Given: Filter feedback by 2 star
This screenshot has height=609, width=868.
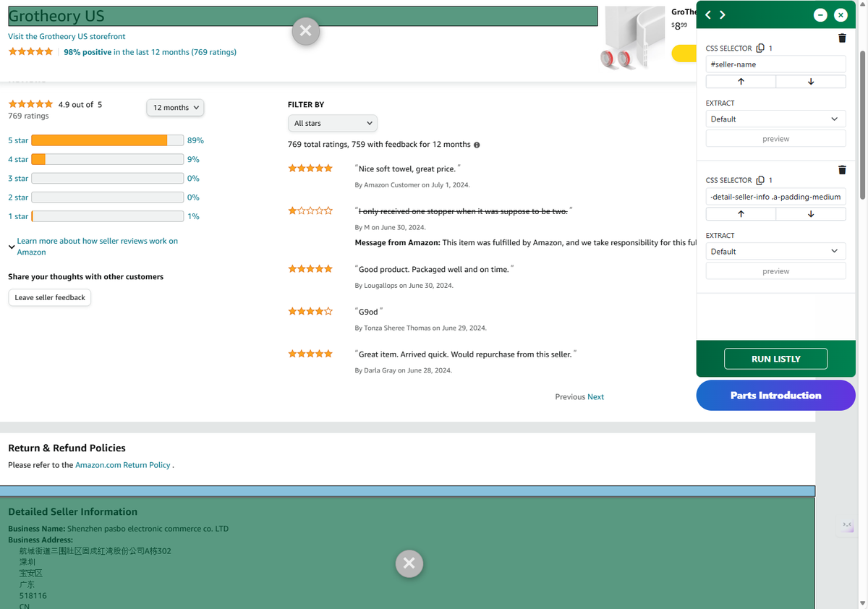Looking at the screenshot, I should point(18,197).
